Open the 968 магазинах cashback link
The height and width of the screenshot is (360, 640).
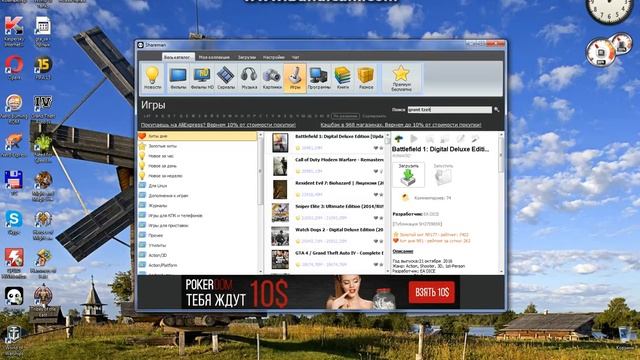pyautogui.click(x=401, y=125)
